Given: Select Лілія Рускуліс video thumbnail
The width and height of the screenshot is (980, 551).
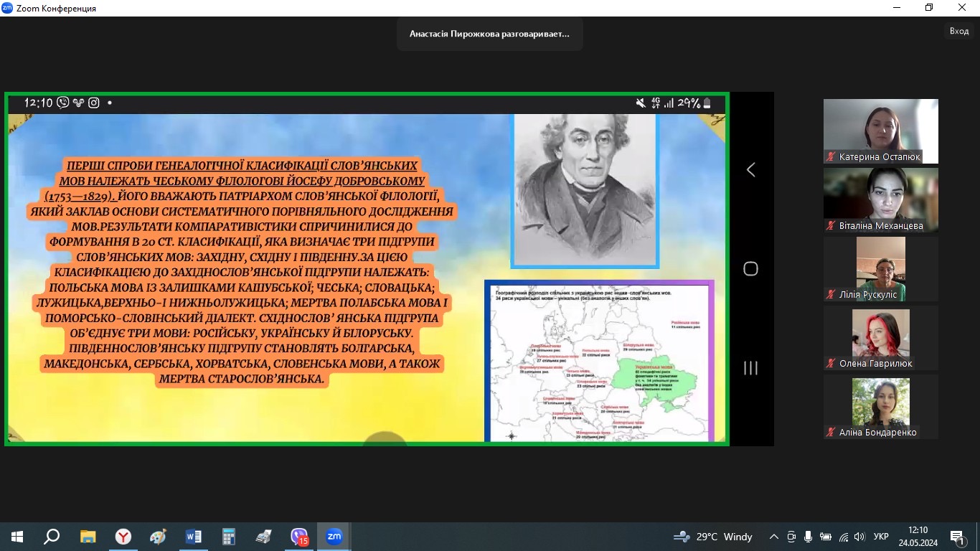Looking at the screenshot, I should pyautogui.click(x=880, y=269).
